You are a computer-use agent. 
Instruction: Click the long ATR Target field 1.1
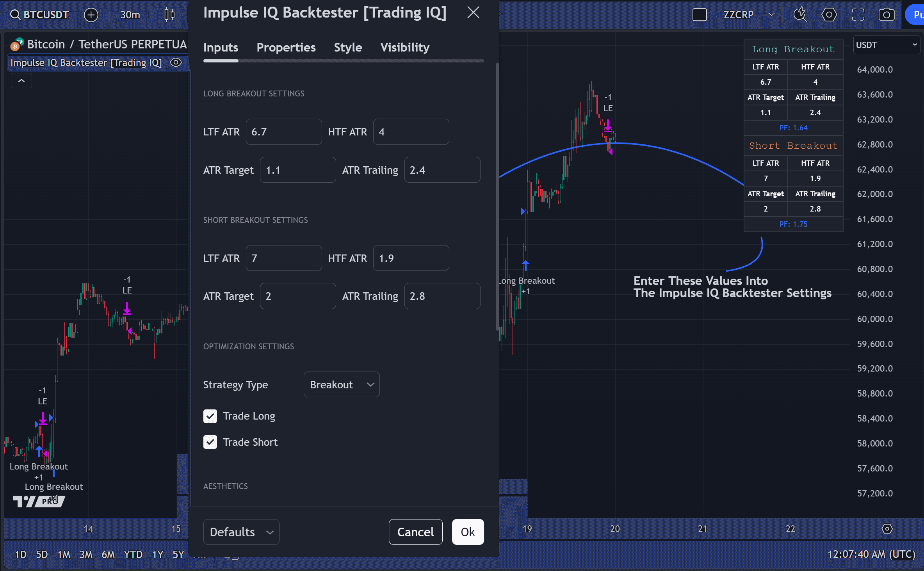pos(298,170)
